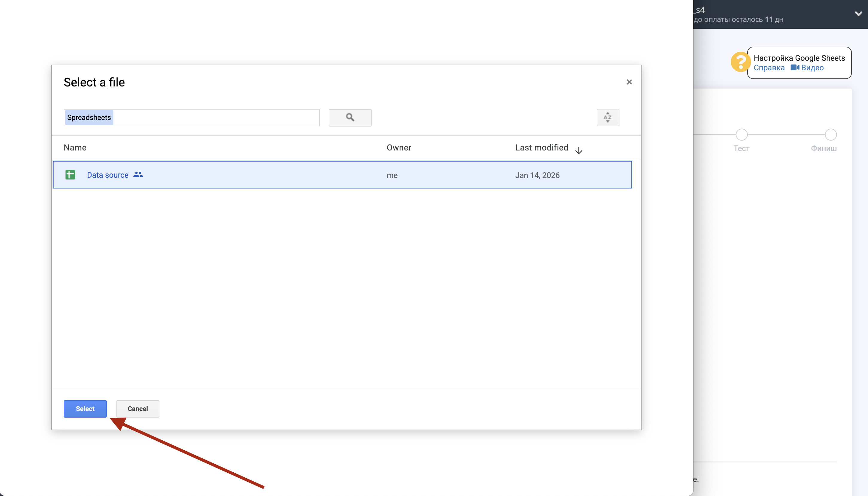Select the Data source file row

(340, 175)
